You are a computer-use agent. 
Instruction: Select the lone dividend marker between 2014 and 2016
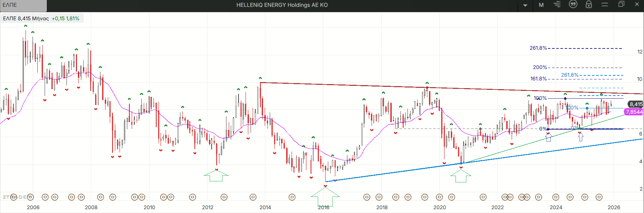click(x=292, y=197)
